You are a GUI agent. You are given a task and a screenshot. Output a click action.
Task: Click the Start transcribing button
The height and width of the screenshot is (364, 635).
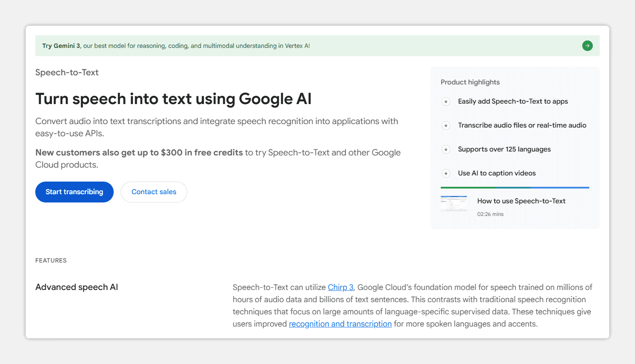pyautogui.click(x=74, y=192)
